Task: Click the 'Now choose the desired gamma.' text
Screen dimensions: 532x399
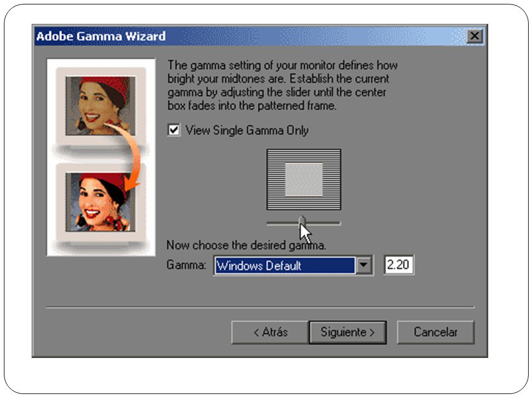Action: 246,245
